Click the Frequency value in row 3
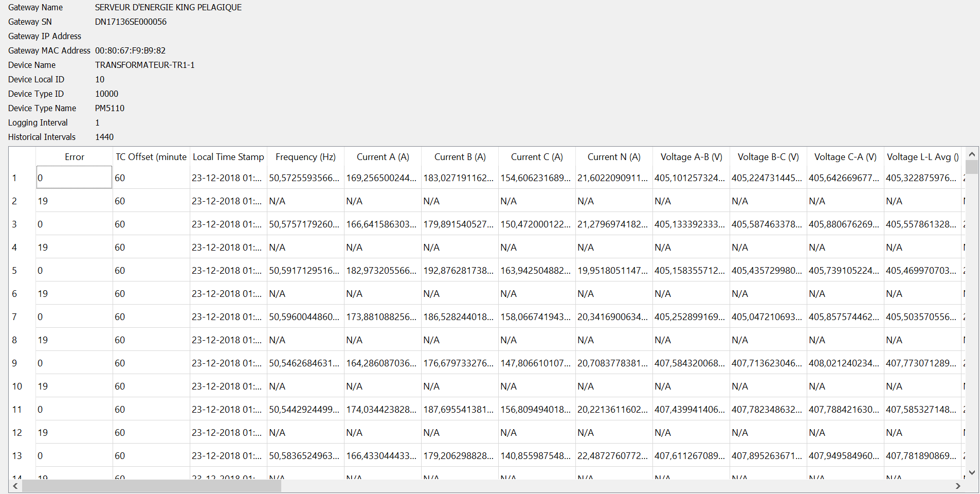980x494 pixels. [x=305, y=224]
